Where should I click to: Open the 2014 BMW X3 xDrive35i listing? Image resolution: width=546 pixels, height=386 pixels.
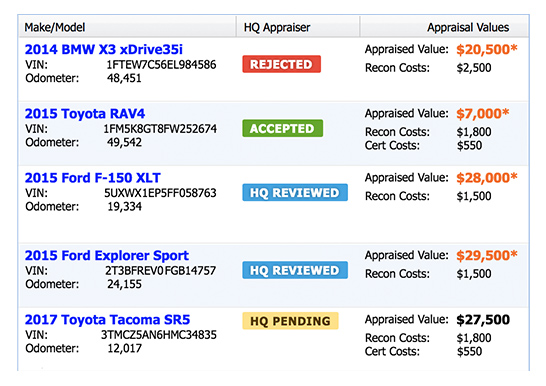point(103,49)
